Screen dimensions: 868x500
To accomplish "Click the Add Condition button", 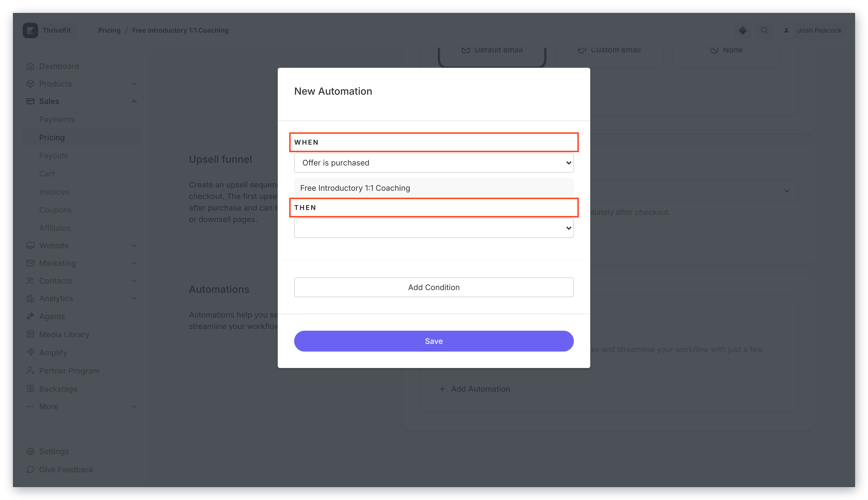I will (x=434, y=287).
